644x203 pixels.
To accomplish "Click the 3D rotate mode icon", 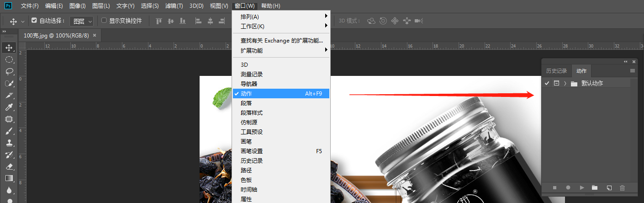I will click(x=371, y=21).
